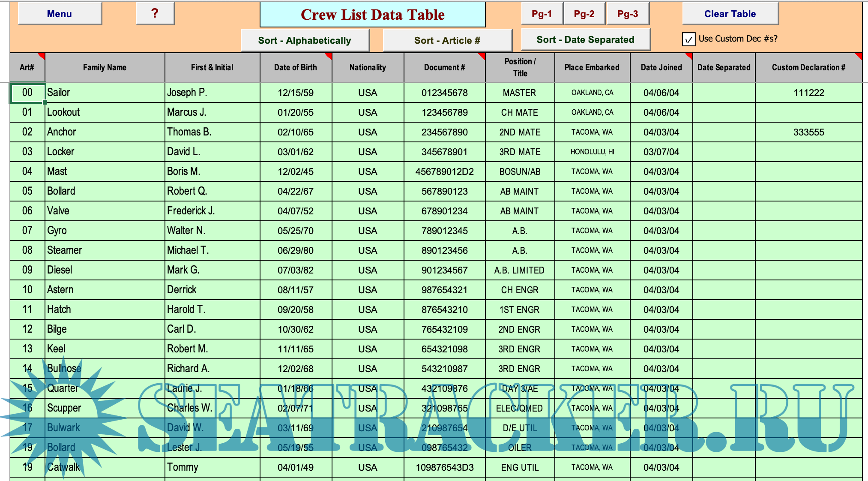
Task: Click Sort - Article # button
Action: (447, 40)
